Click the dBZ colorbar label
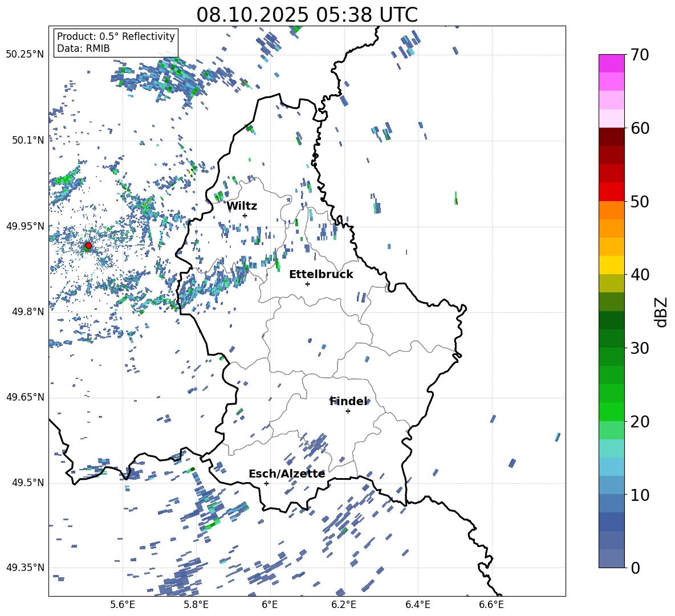675x616 pixels. [x=661, y=312]
